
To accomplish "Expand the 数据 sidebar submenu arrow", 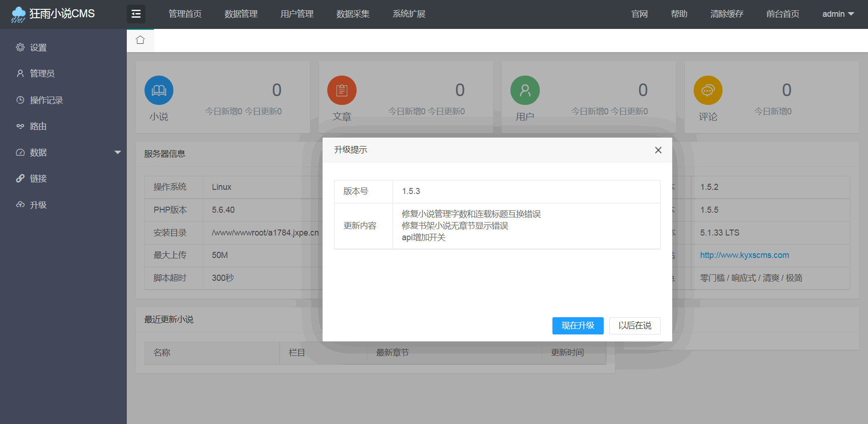I will (x=117, y=153).
